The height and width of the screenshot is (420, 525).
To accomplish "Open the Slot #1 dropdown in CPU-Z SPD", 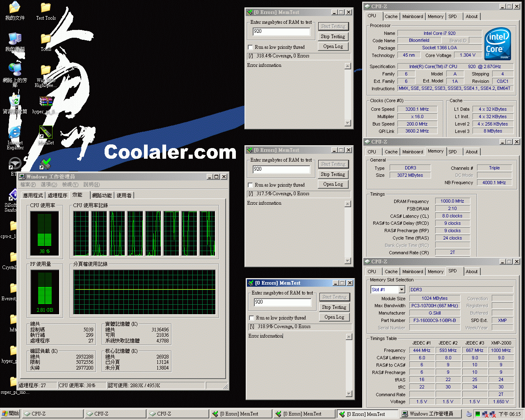I will (x=402, y=290).
